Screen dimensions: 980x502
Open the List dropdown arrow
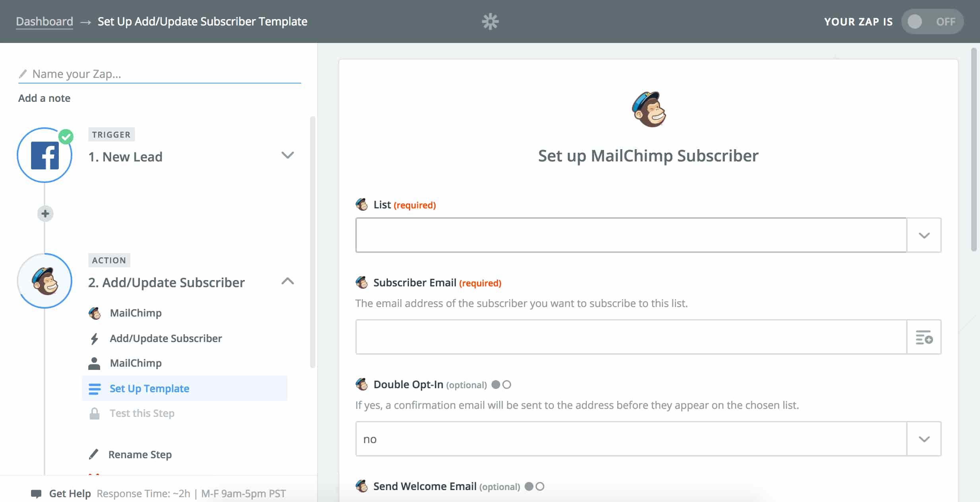[x=924, y=235]
